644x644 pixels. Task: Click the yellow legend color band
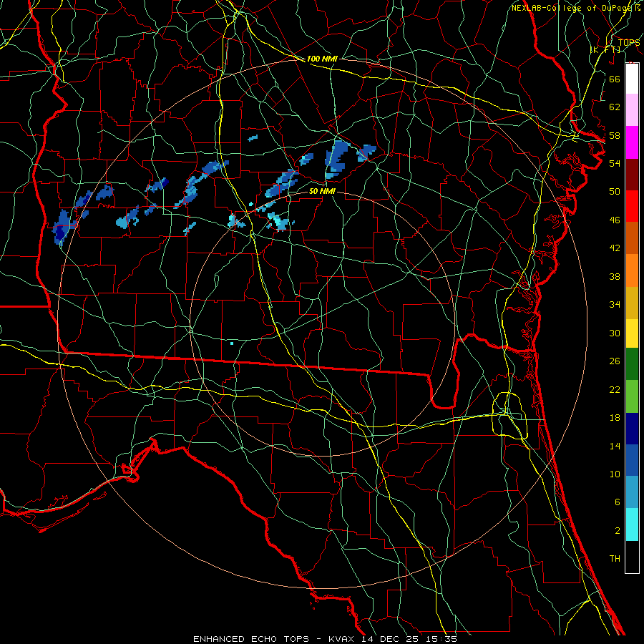coord(632,333)
